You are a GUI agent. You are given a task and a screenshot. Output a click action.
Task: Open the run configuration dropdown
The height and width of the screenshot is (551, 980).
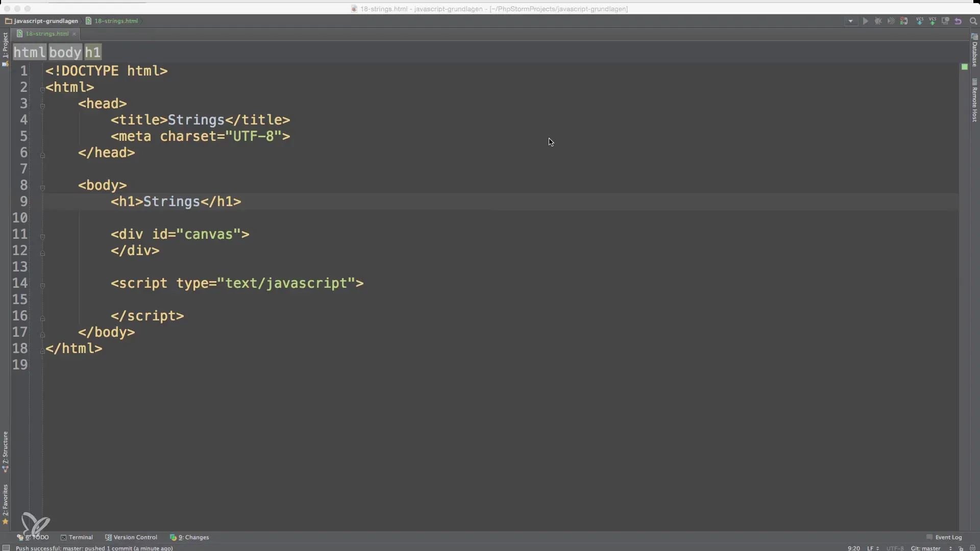[850, 21]
